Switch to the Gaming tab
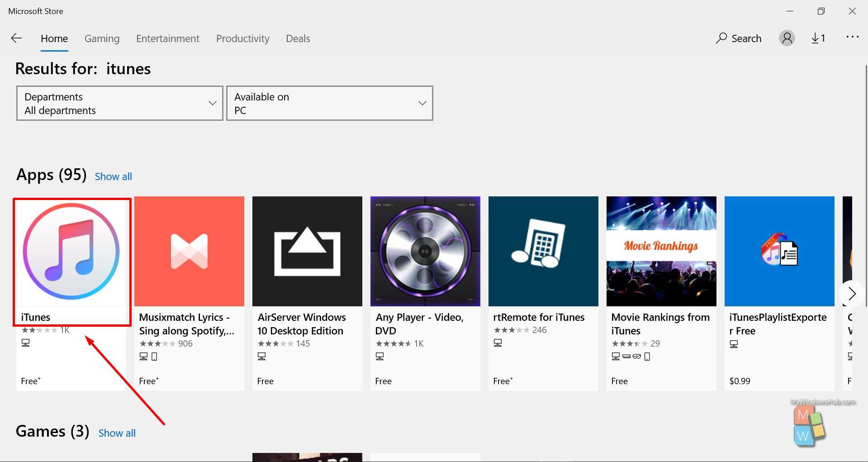This screenshot has height=462, width=868. [102, 38]
